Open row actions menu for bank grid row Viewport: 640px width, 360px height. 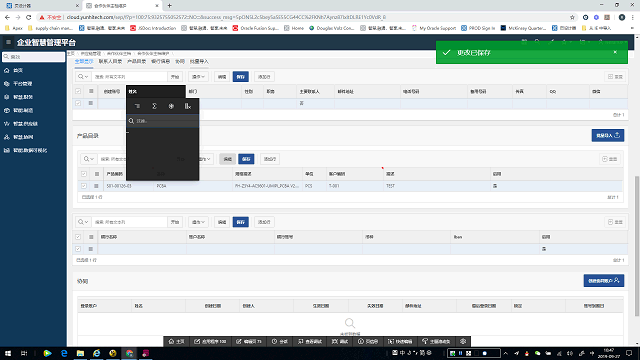pyautogui.click(x=91, y=249)
